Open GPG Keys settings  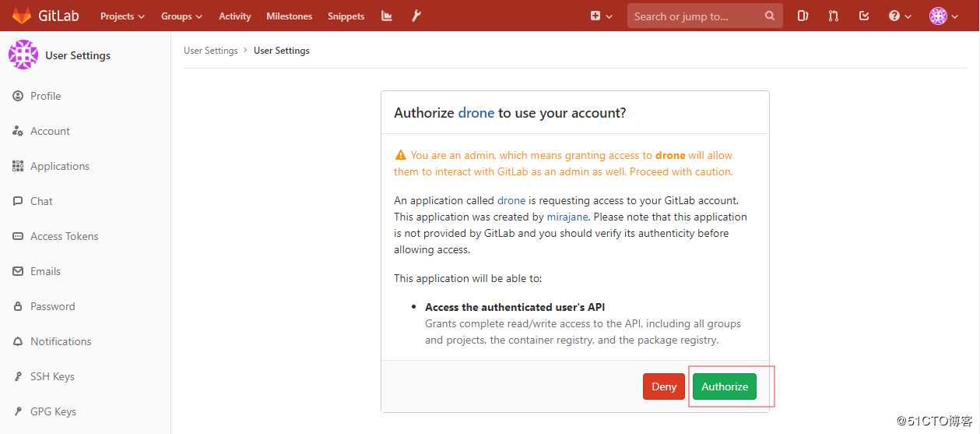[53, 411]
